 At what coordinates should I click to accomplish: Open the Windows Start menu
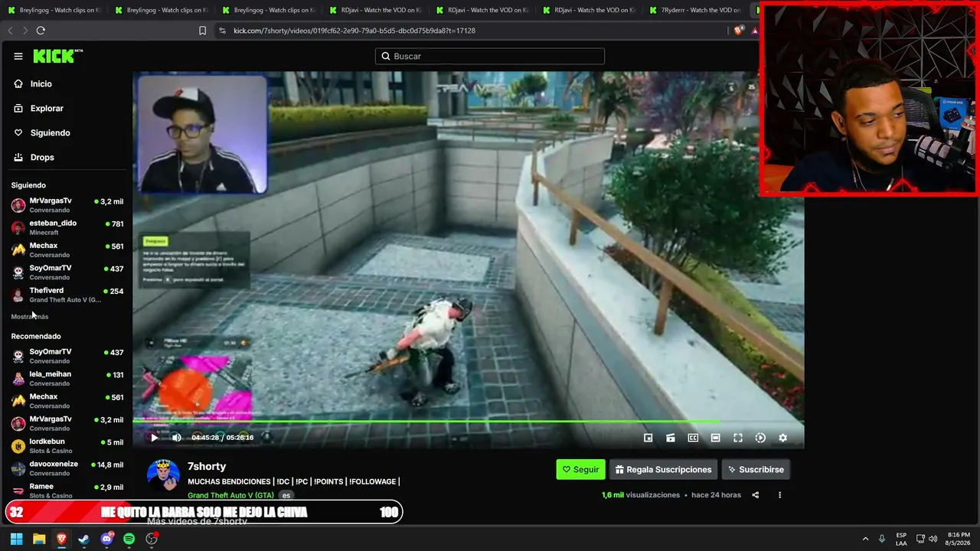(16, 539)
